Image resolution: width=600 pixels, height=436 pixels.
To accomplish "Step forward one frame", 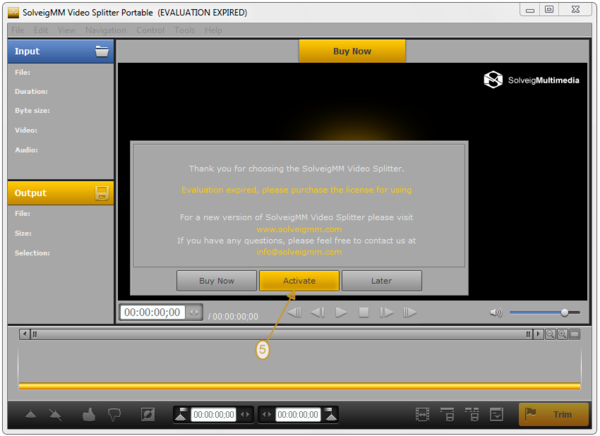I will coord(386,313).
